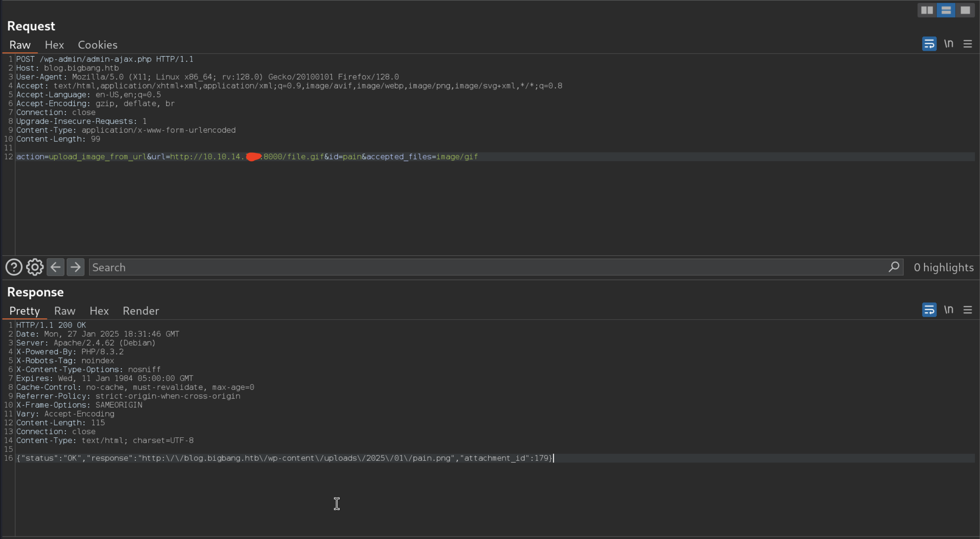Select top-bottom split layout icon
The image size is (980, 539).
point(946,10)
